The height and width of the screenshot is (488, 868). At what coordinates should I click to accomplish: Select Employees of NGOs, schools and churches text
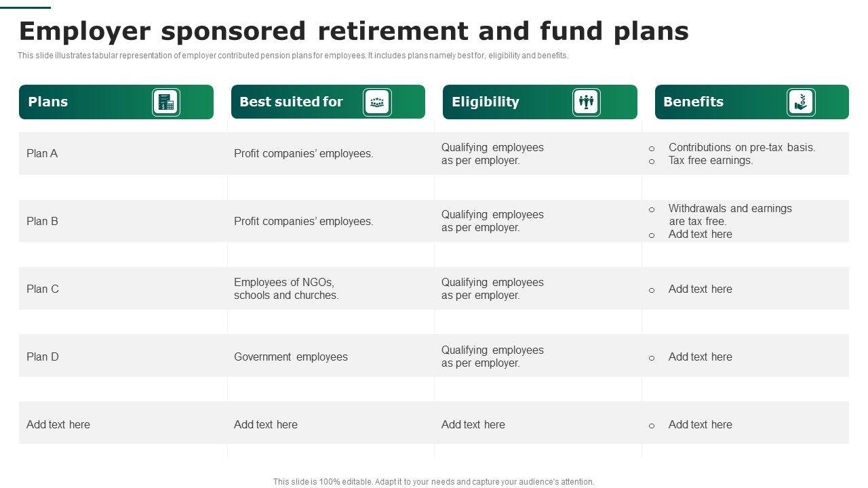pyautogui.click(x=286, y=289)
